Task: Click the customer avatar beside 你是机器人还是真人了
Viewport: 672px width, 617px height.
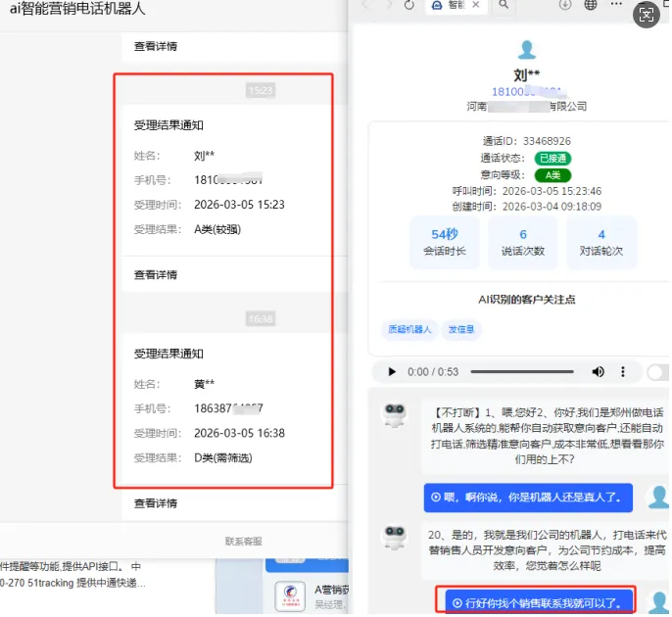Action: pos(658,498)
